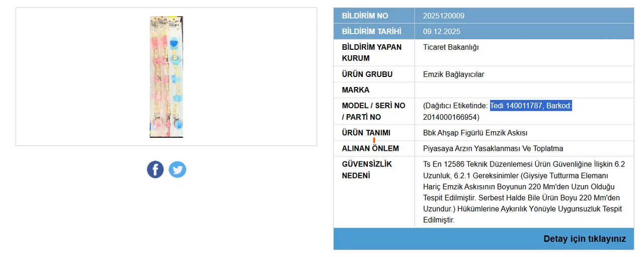This screenshot has width=644, height=257.
Task: Click the "MARKA" row label
Action: [356, 90]
